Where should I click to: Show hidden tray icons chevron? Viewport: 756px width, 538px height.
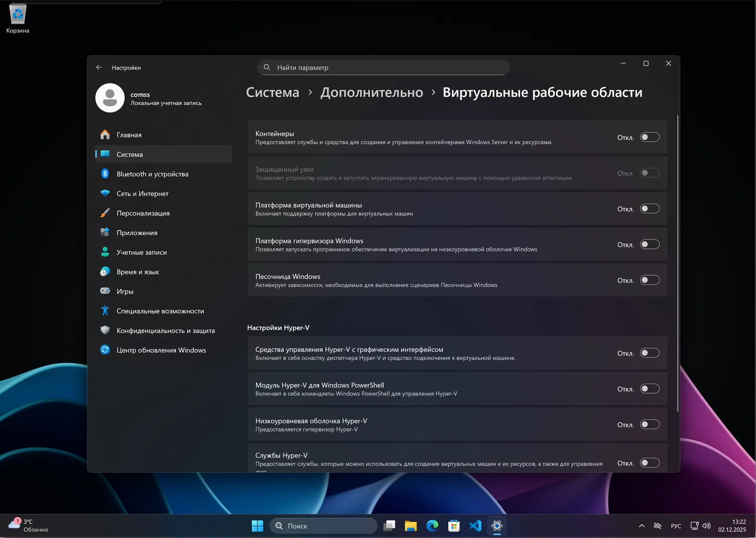[642, 526]
